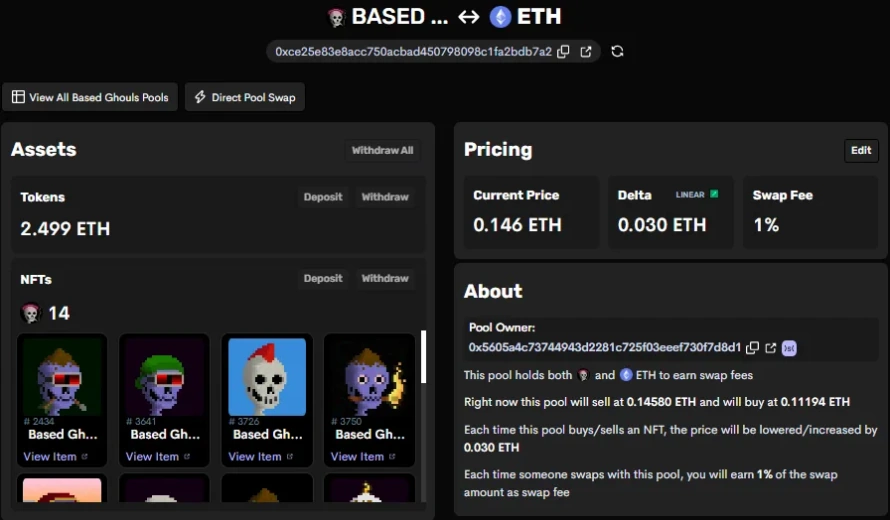This screenshot has height=520, width=890.
Task: Open external link icon for item #3726
Action: (289, 456)
